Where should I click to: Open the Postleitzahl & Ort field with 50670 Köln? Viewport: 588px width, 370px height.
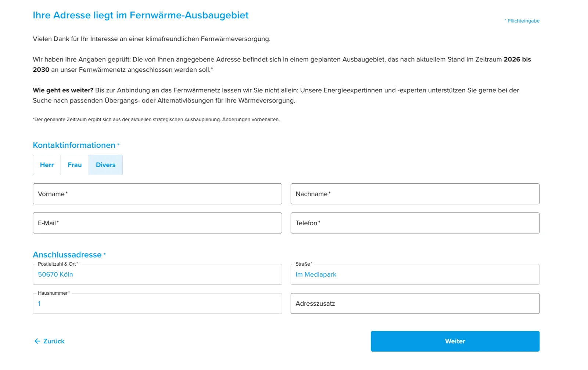pos(157,274)
